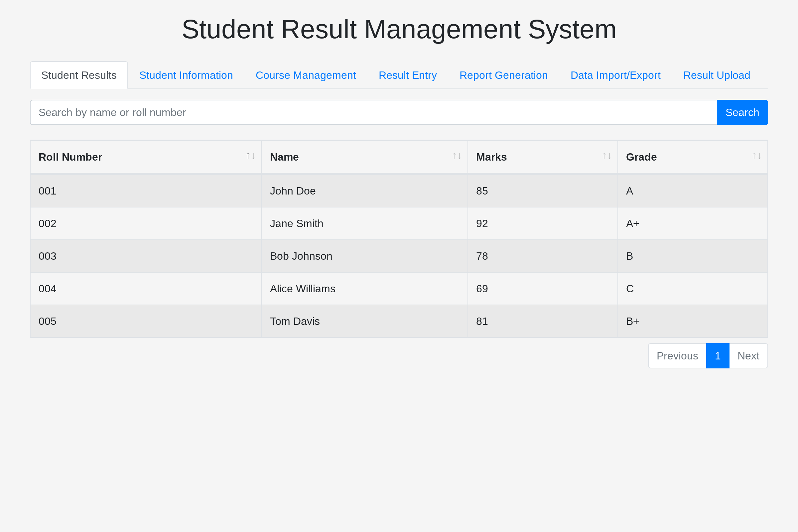Sort by Marks using sort arrows
This screenshot has height=532, width=798.
click(606, 156)
